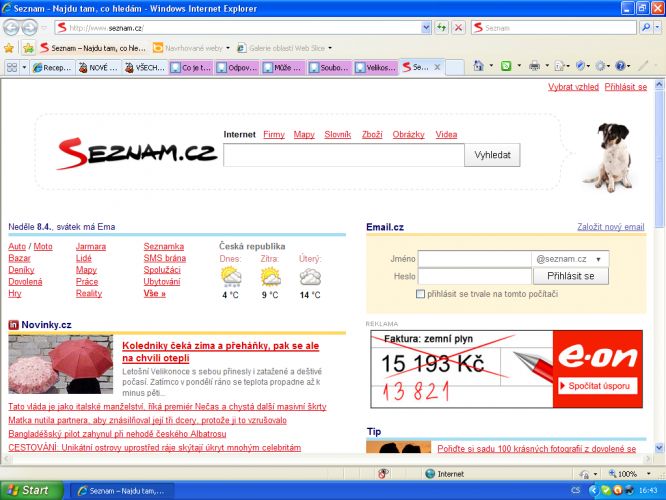Click the Seznam taskbar window button

pos(121,491)
